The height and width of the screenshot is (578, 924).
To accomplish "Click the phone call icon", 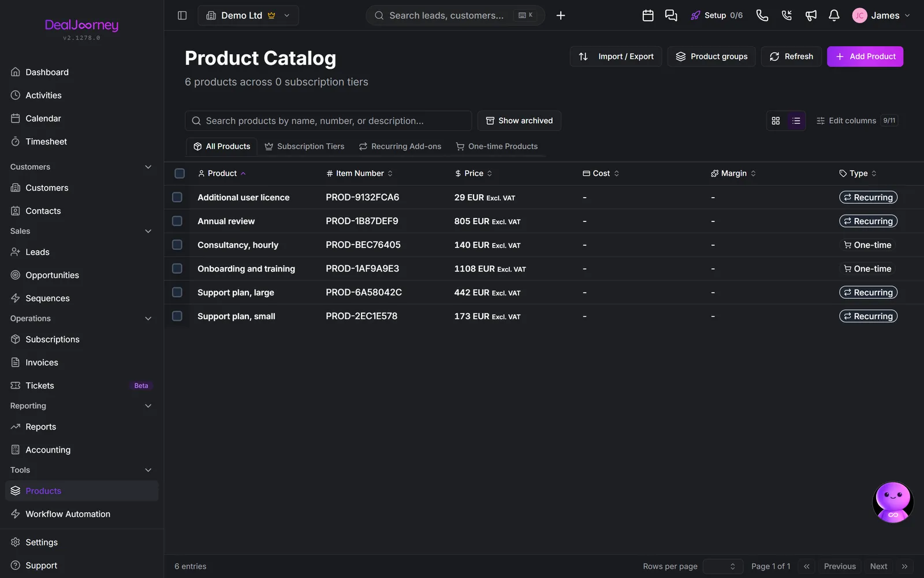I will coord(762,16).
